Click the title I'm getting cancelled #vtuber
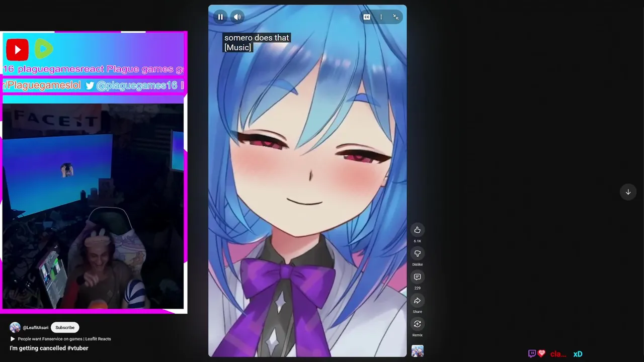Viewport: 644px width, 362px height. point(49,348)
